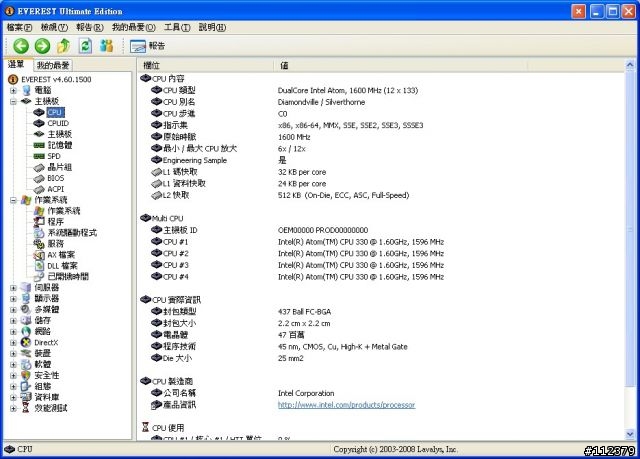Click the 程序 processes icon
The width and height of the screenshot is (640, 459).
39,222
